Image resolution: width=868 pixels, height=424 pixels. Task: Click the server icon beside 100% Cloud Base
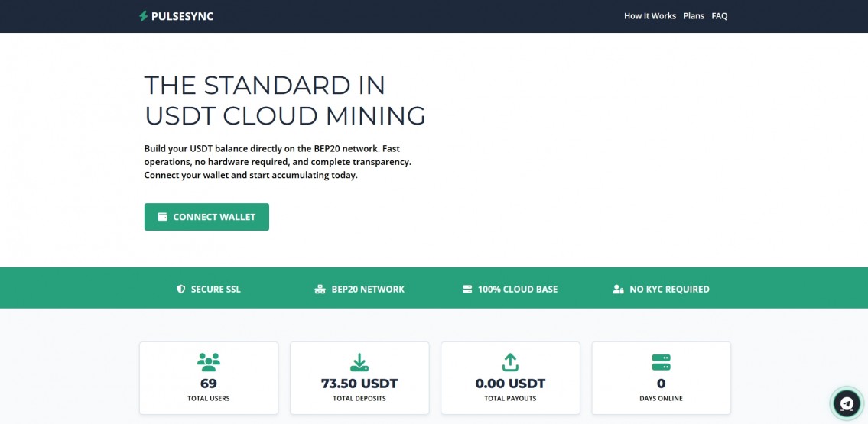467,290
